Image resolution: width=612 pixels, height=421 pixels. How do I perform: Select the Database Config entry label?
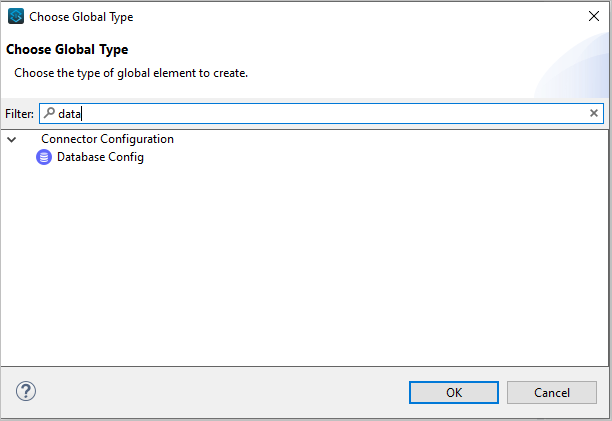(x=100, y=157)
